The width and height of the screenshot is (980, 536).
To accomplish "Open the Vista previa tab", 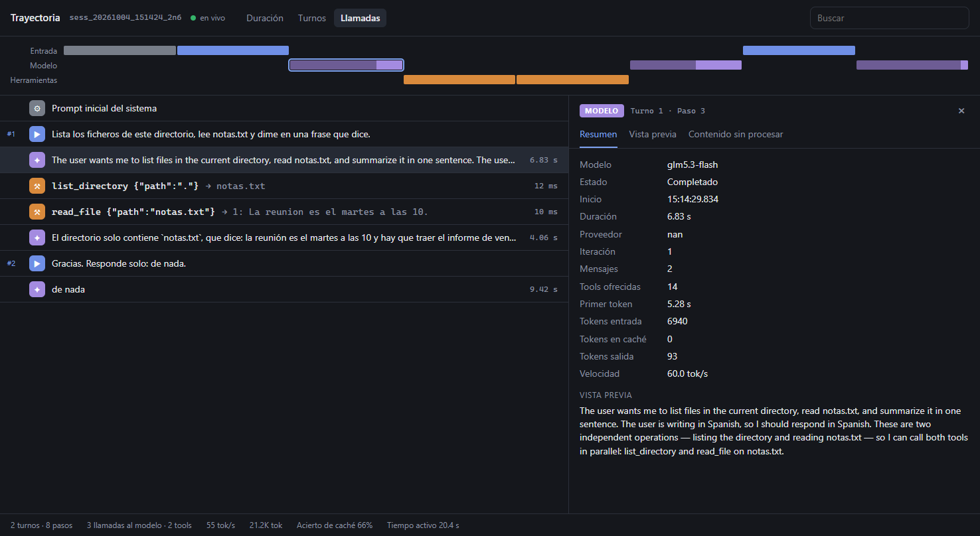I will (653, 134).
